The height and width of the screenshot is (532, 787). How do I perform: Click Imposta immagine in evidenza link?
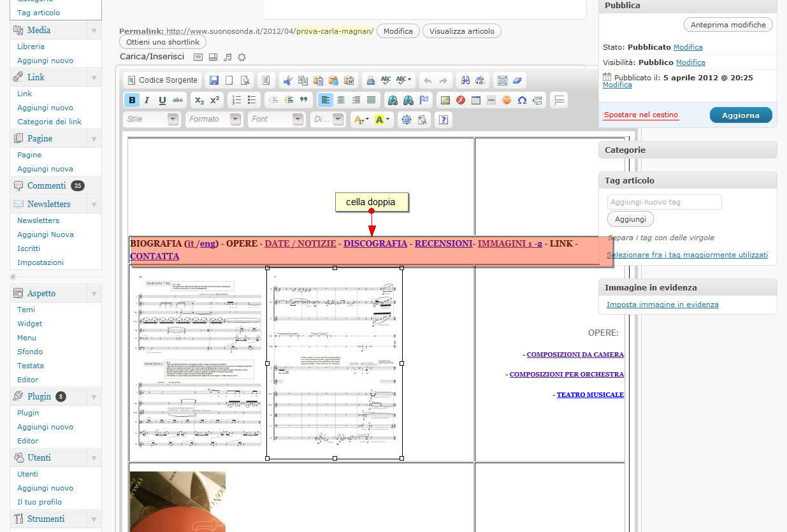(663, 305)
